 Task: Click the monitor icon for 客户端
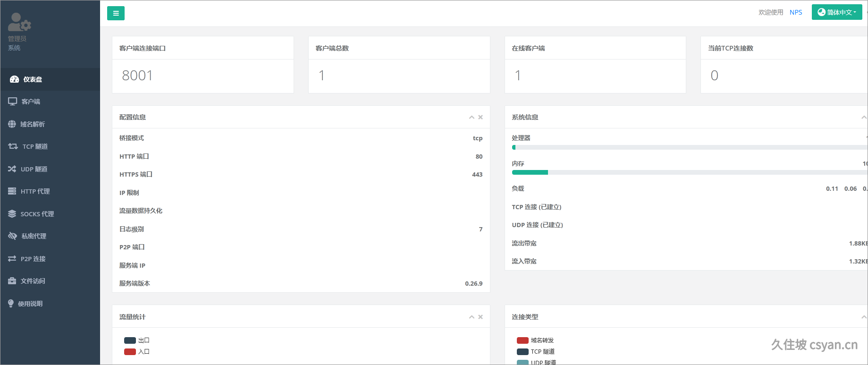tap(12, 102)
